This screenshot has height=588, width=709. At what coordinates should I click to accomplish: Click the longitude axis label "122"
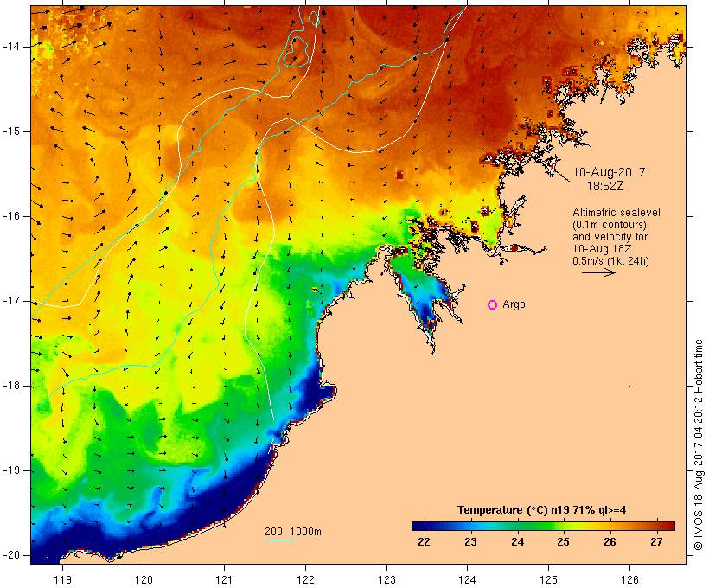click(x=306, y=579)
